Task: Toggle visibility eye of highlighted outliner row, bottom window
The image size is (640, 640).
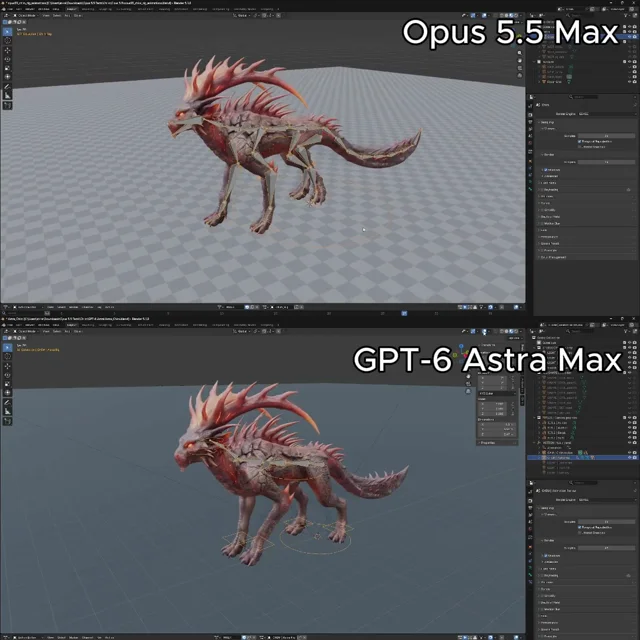Action: [629, 458]
